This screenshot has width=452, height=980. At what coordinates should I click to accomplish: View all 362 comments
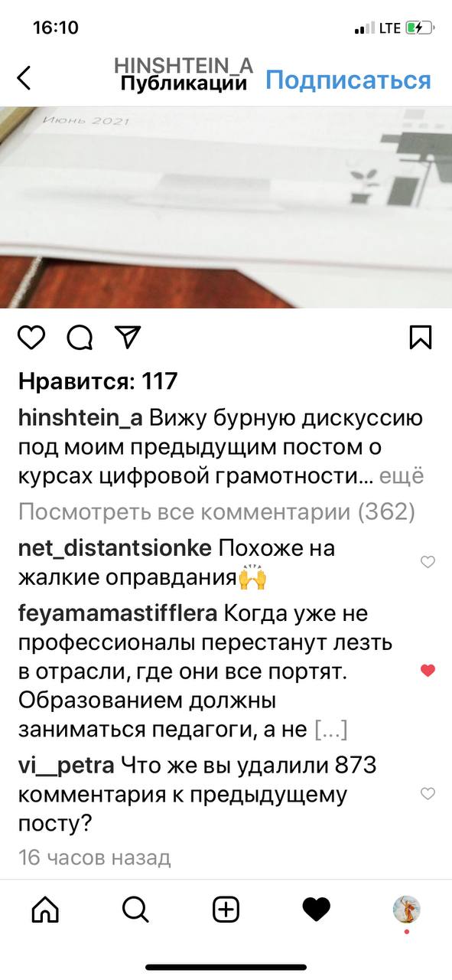point(216,511)
